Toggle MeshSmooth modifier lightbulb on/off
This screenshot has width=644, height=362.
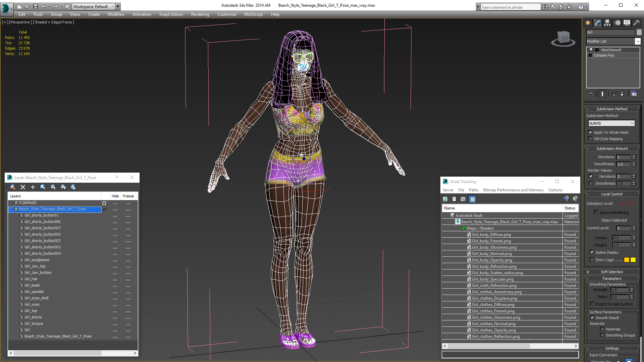(x=591, y=50)
